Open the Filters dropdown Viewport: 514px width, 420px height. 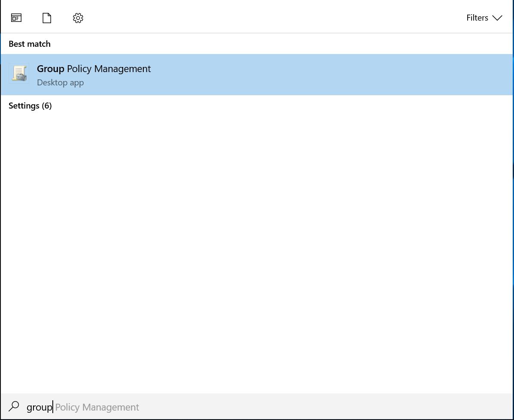[484, 18]
